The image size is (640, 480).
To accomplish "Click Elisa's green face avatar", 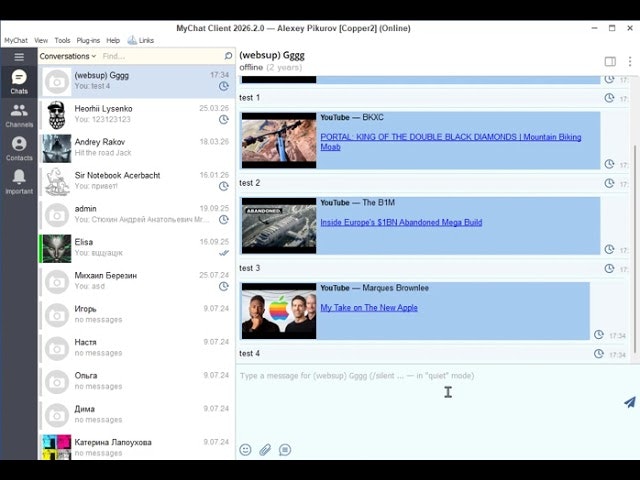I will click(57, 249).
